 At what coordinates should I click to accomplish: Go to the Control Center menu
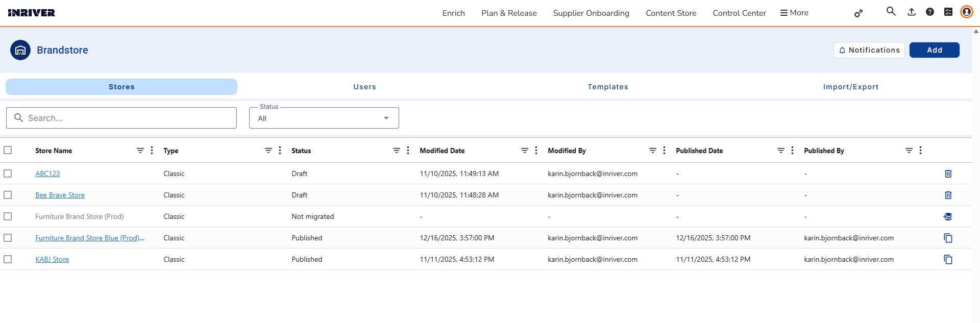point(739,13)
